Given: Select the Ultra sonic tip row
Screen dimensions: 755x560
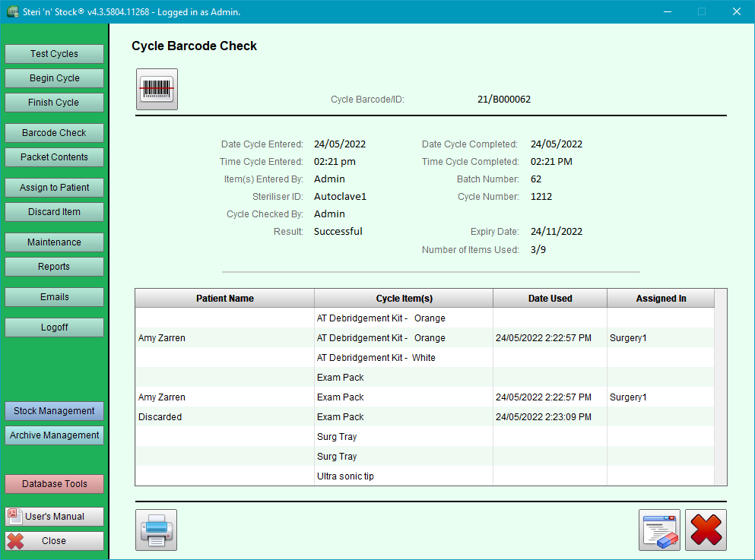Looking at the screenshot, I should (x=425, y=476).
